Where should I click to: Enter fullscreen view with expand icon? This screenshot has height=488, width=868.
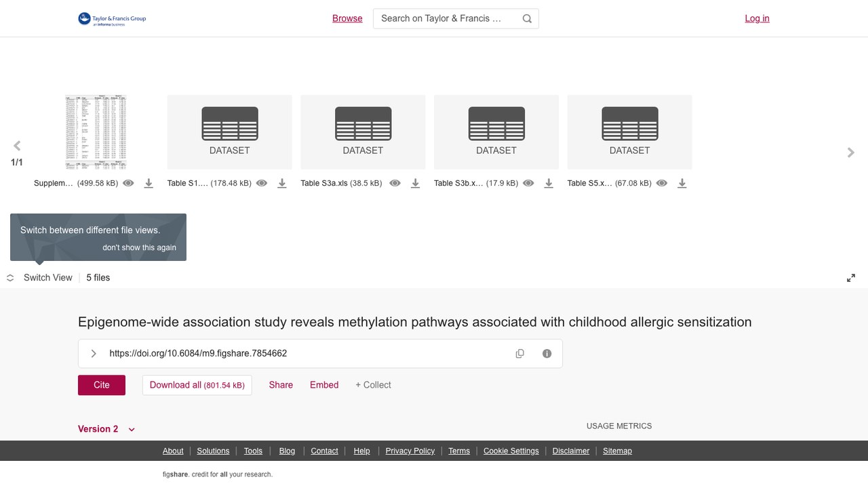pos(851,278)
